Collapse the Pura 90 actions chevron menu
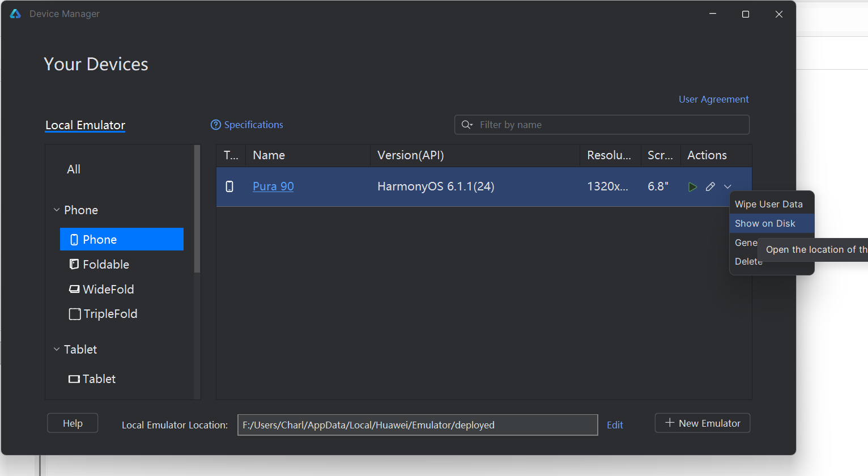Screen dimensions: 868x476 [727, 187]
